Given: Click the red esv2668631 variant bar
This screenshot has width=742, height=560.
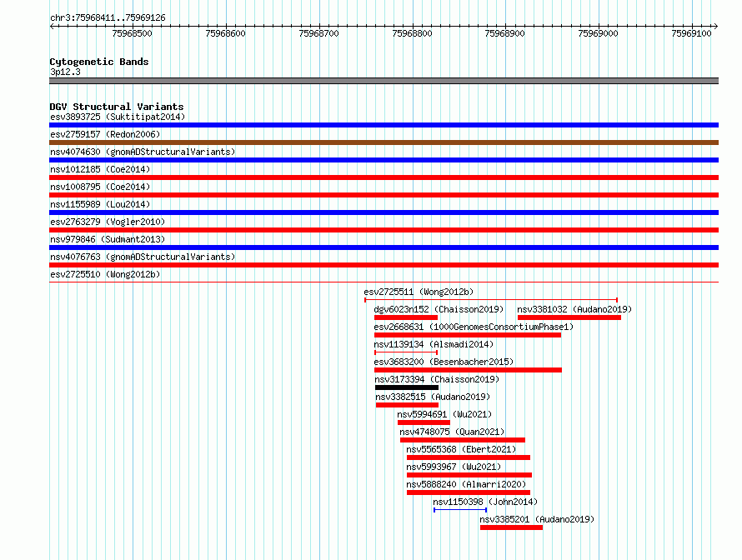Looking at the screenshot, I should 468,335.
